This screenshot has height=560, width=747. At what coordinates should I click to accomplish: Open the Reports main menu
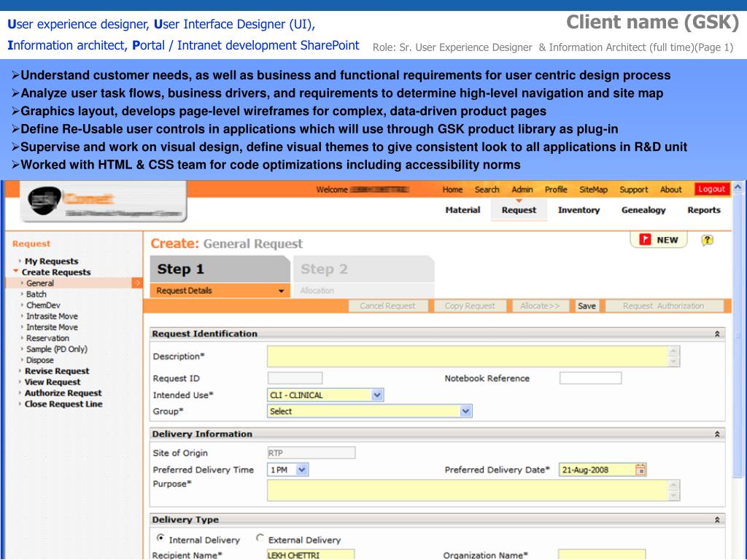704,210
